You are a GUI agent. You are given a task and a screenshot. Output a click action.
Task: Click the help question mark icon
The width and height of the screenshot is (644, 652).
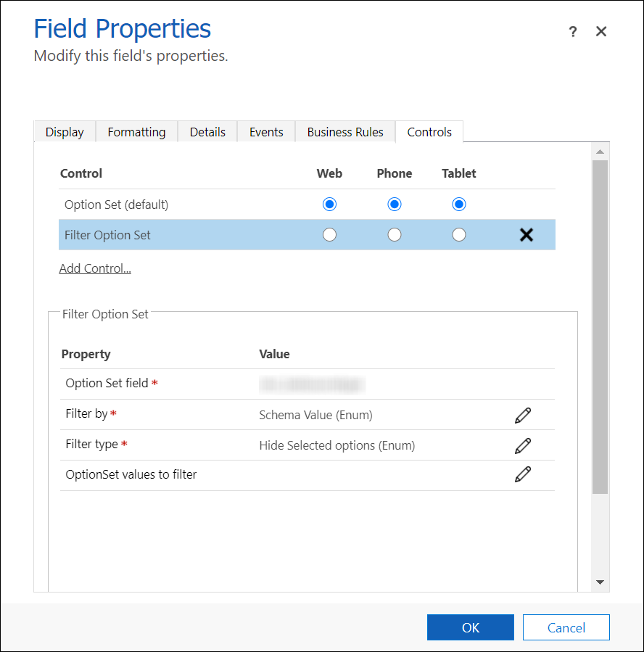tap(573, 32)
